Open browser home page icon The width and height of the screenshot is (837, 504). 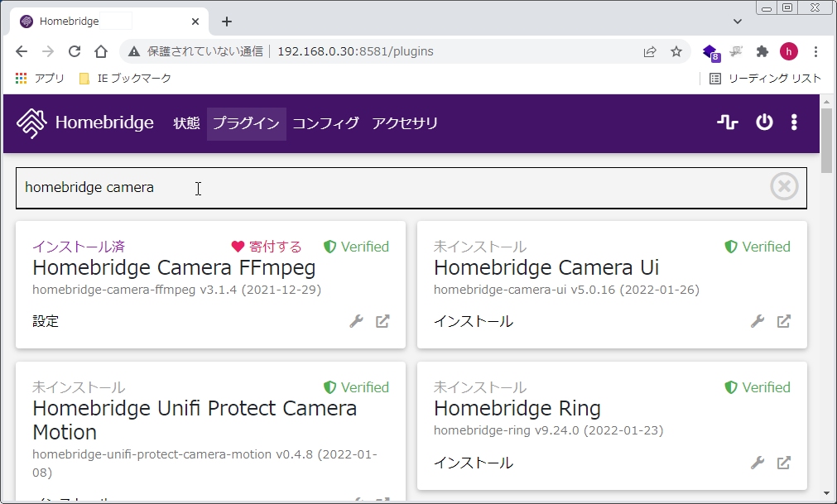[101, 51]
